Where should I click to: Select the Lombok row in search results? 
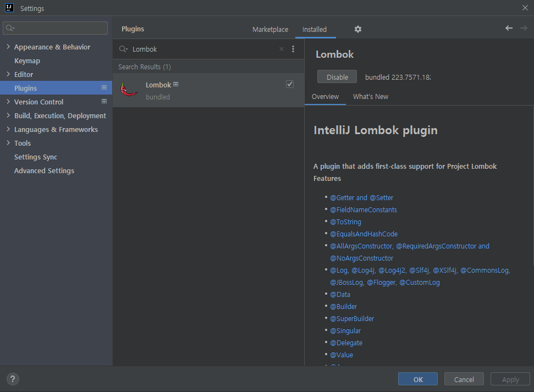coord(208,90)
